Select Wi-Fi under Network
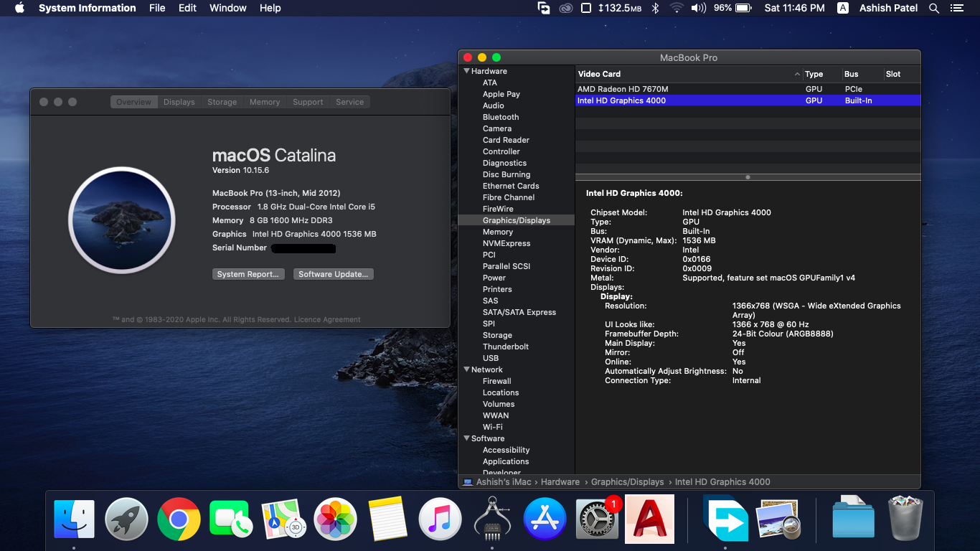Image resolution: width=980 pixels, height=551 pixels. pos(493,427)
